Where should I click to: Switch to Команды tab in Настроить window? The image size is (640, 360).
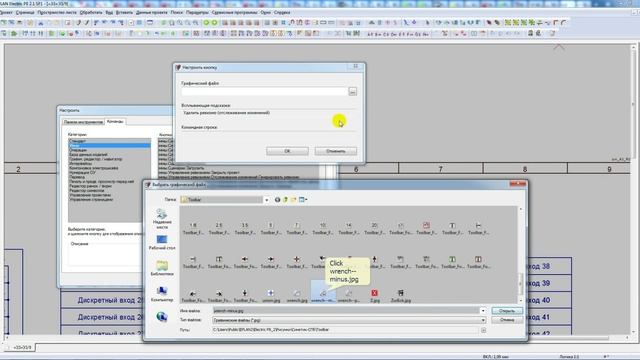pos(115,122)
